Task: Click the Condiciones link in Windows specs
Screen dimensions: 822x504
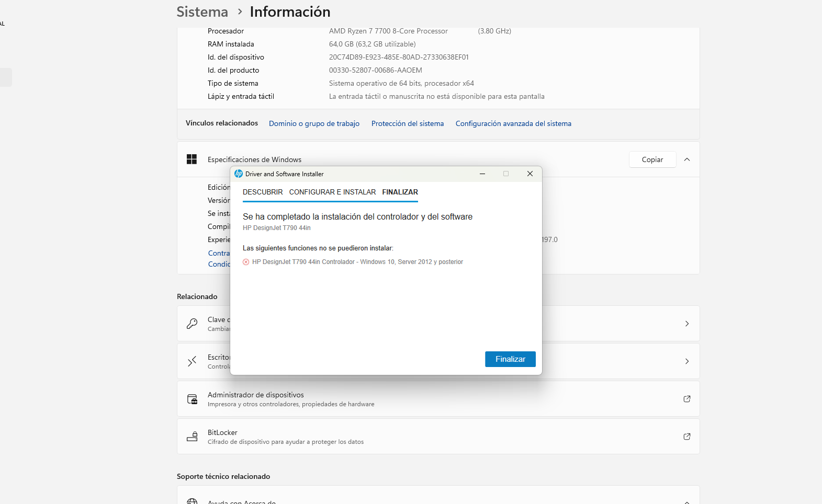Action: click(x=219, y=265)
